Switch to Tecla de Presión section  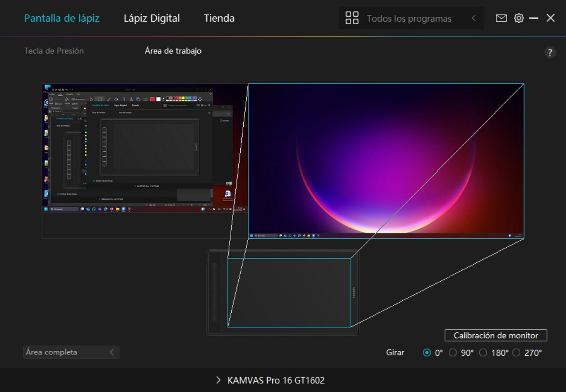(x=54, y=51)
